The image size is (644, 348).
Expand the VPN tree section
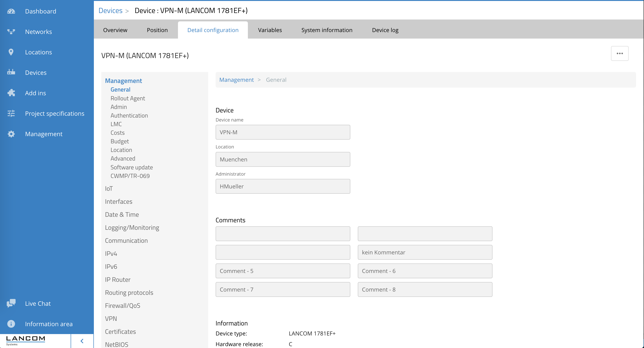click(111, 318)
